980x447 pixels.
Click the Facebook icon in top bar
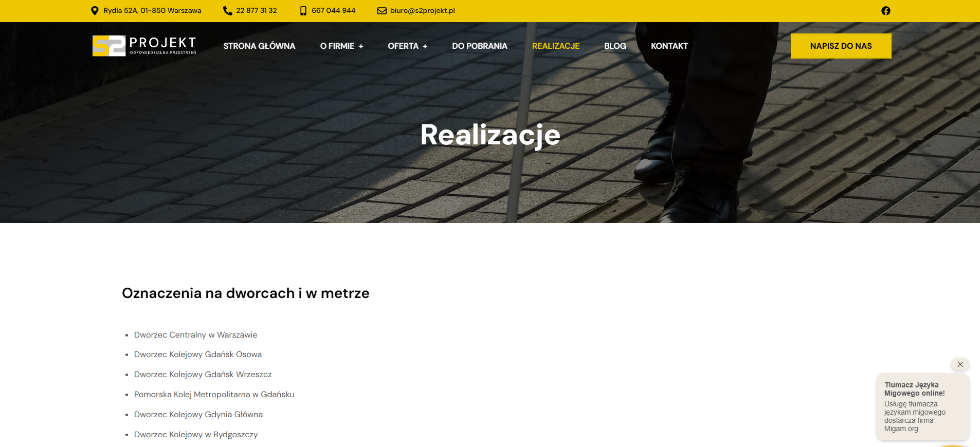[885, 11]
